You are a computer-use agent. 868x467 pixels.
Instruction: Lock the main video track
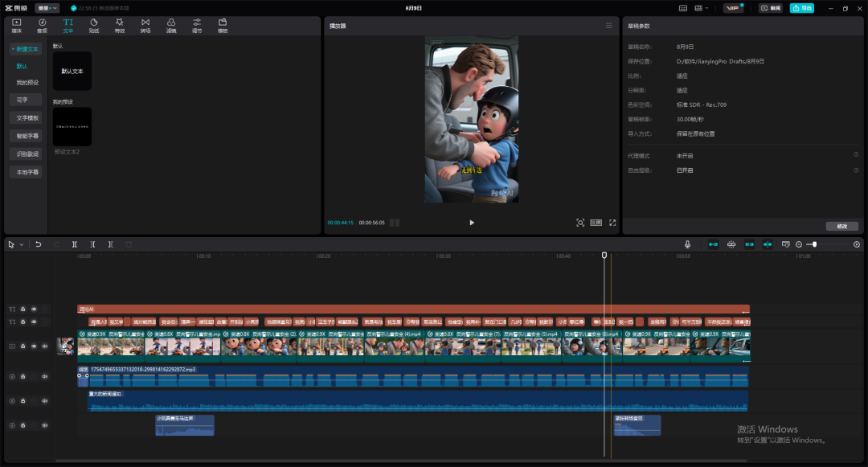coord(23,346)
